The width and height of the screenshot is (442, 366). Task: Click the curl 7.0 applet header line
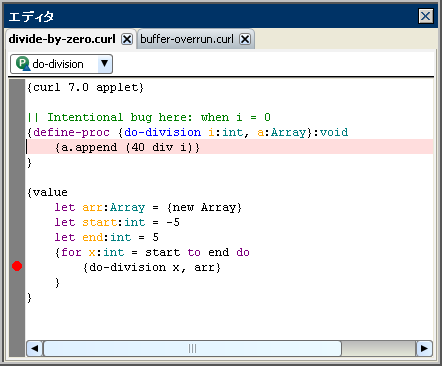pos(85,87)
